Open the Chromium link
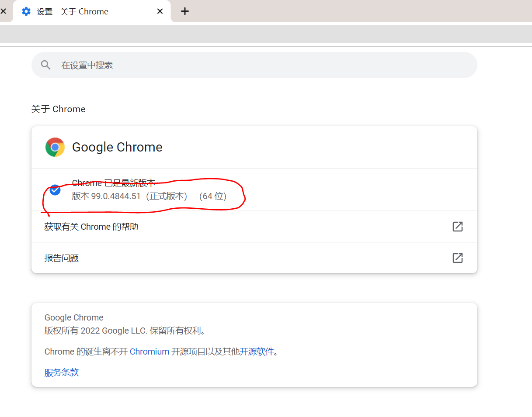 click(150, 352)
